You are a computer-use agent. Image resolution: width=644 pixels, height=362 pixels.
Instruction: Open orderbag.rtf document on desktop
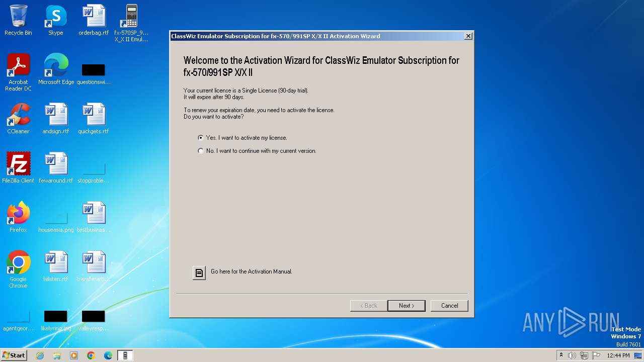click(x=94, y=20)
